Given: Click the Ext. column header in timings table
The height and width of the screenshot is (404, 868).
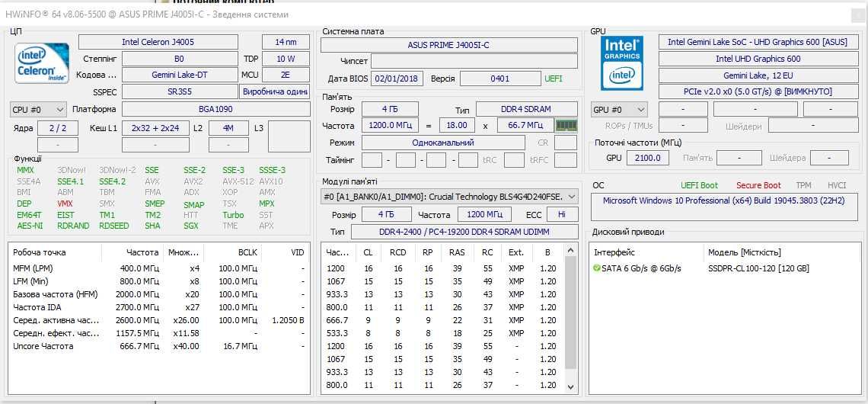Looking at the screenshot, I should pos(516,252).
